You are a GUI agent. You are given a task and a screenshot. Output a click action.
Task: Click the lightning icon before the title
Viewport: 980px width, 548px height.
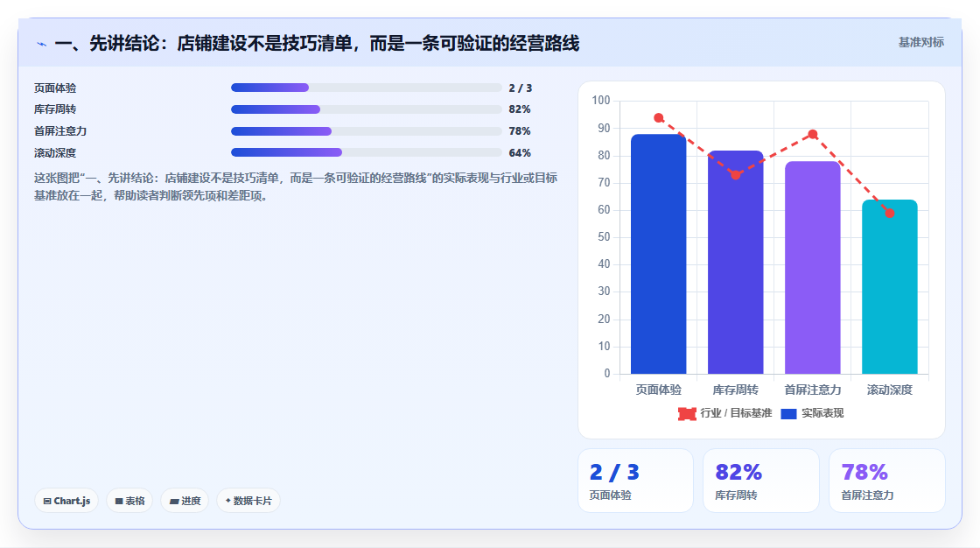(x=42, y=45)
